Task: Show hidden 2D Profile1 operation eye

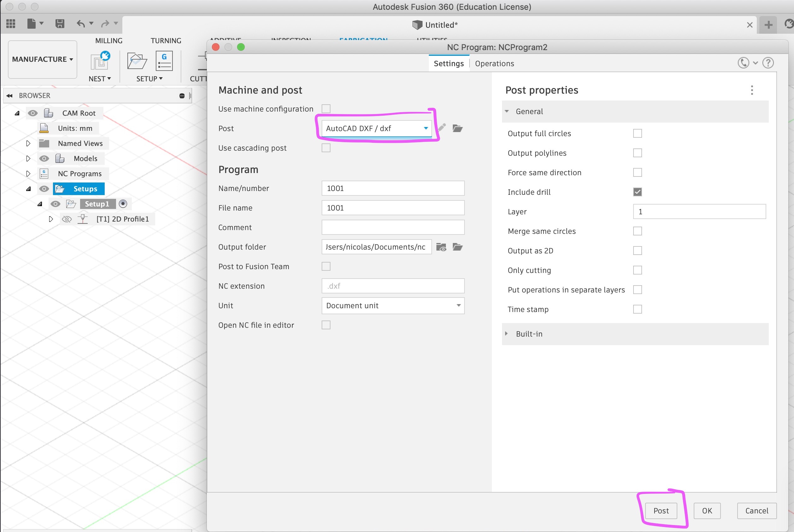Action: [67, 219]
